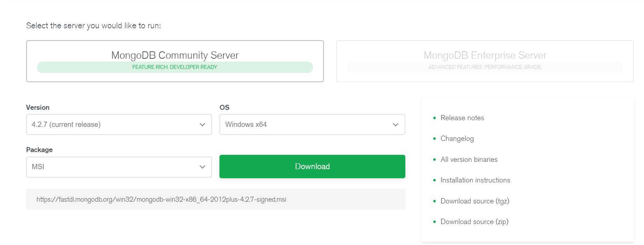Click the Package field label

click(x=39, y=150)
